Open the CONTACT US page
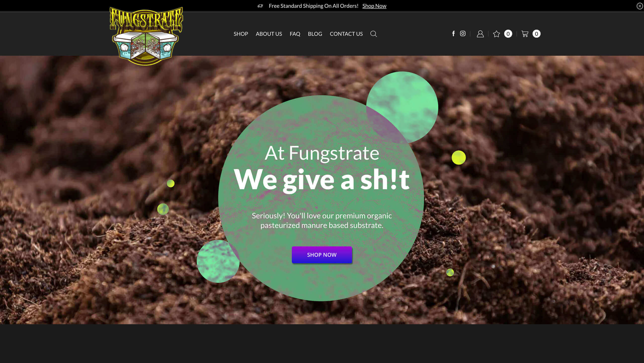The height and width of the screenshot is (363, 644). (346, 34)
